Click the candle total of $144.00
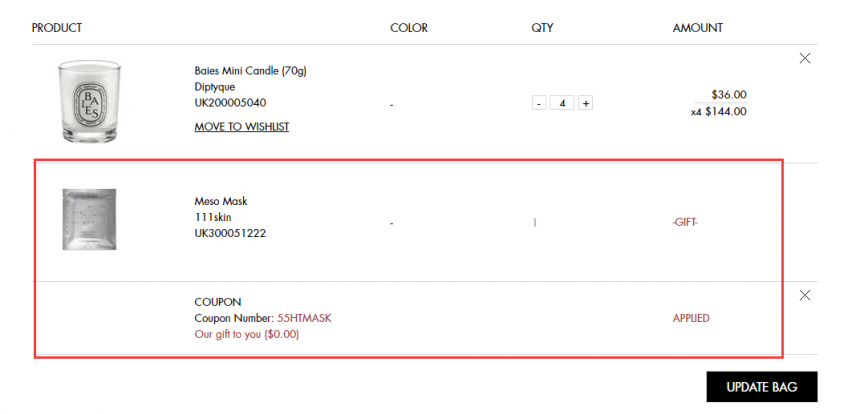This screenshot has height=414, width=860. (x=726, y=112)
